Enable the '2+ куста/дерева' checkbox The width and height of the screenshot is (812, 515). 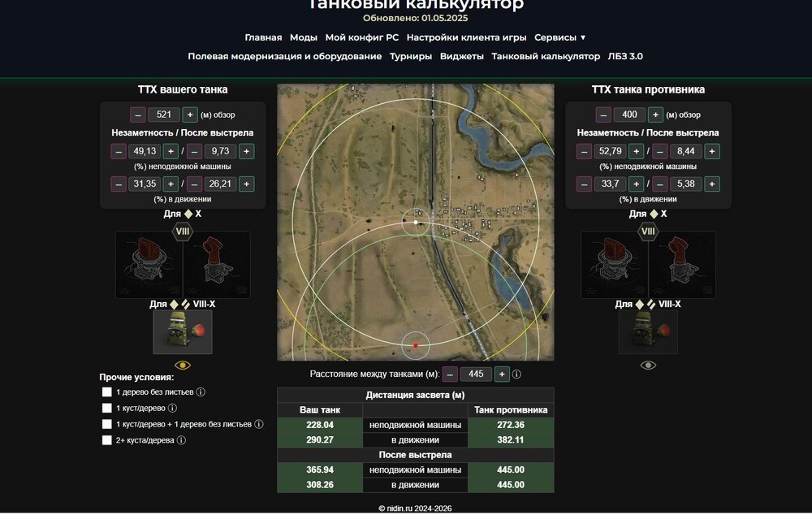pos(106,440)
